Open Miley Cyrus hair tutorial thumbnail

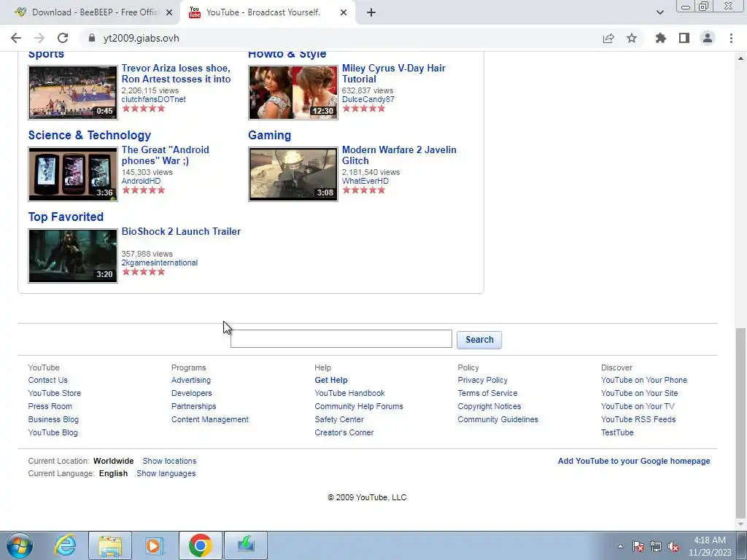(x=293, y=93)
